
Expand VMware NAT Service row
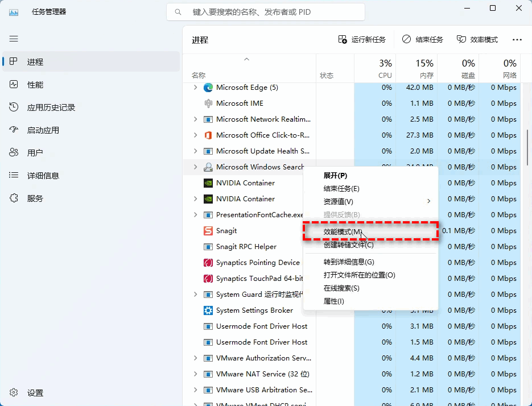pos(195,374)
